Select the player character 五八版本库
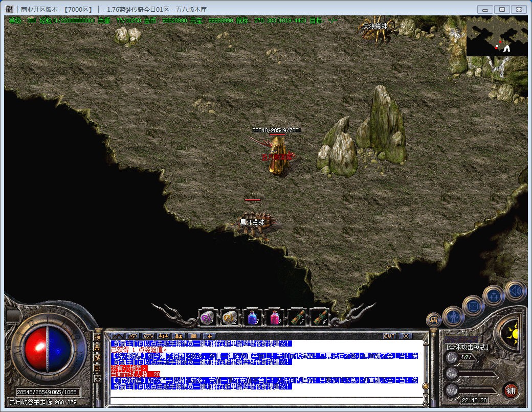The image size is (532, 412). [278, 154]
